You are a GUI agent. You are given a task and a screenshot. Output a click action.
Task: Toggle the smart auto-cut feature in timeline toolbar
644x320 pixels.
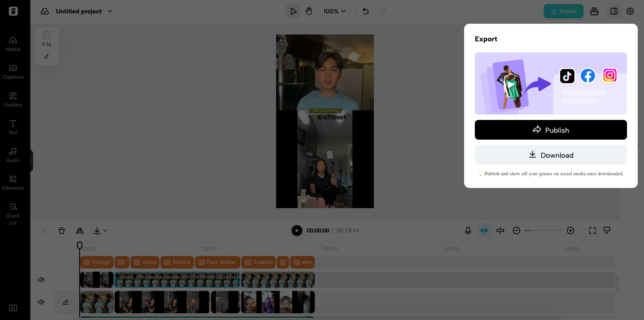click(x=484, y=230)
